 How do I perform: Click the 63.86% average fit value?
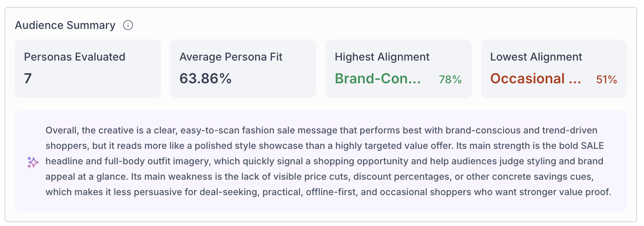206,78
